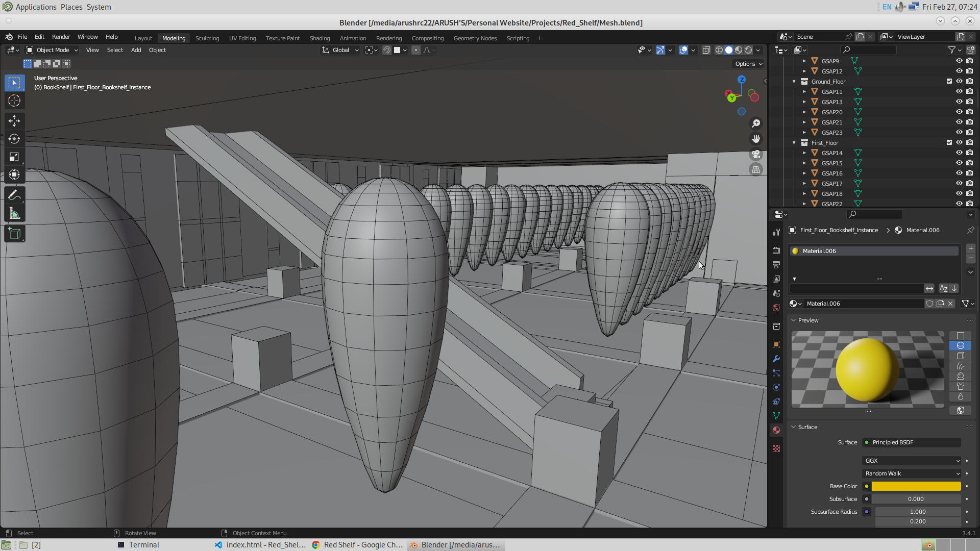The width and height of the screenshot is (980, 551).
Task: Switch to the Shading workspace tab
Action: [x=320, y=38]
